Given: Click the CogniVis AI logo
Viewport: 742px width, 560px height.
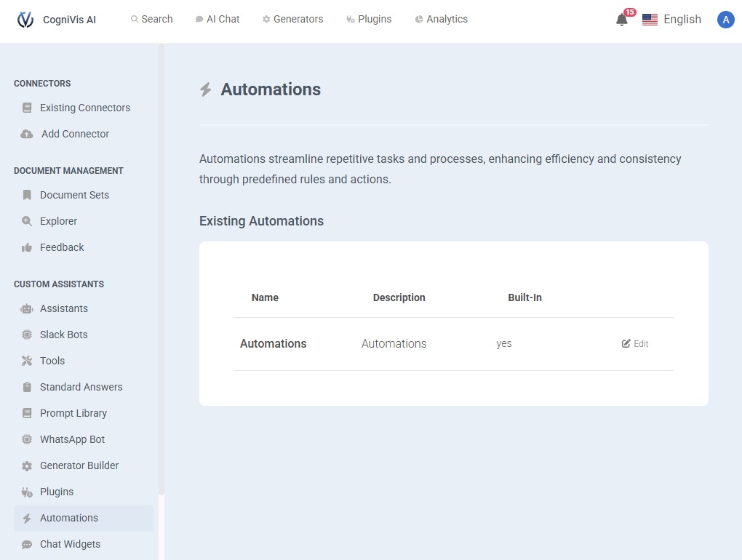Looking at the screenshot, I should (x=25, y=20).
